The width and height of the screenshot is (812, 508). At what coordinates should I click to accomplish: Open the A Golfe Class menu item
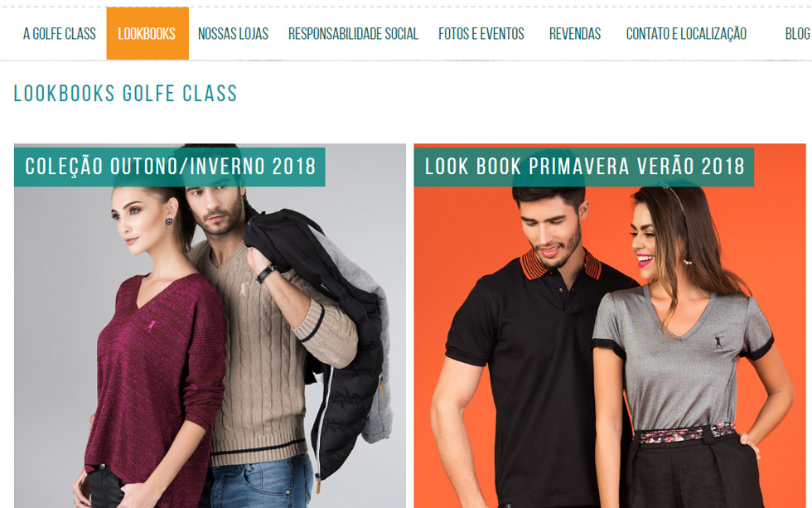point(60,34)
